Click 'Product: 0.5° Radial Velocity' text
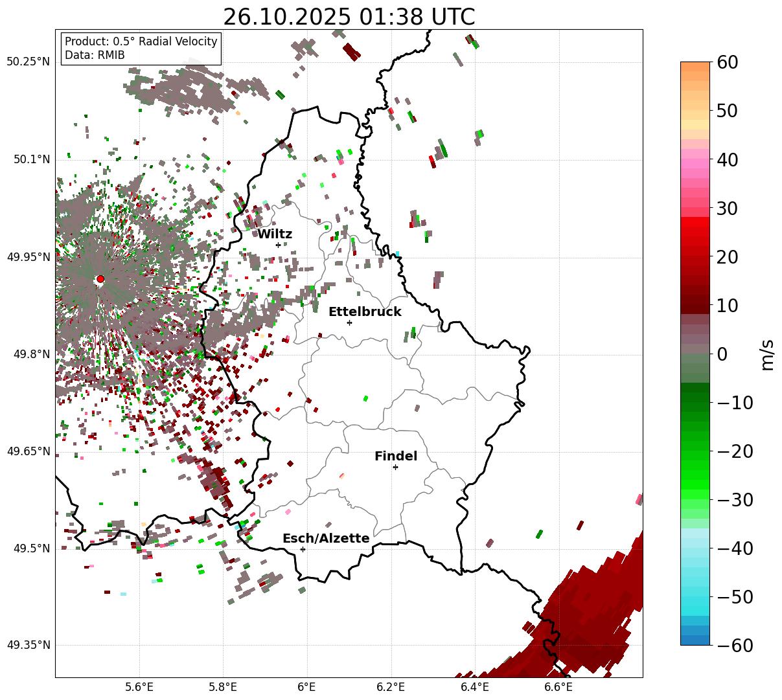The image size is (782, 700). pyautogui.click(x=141, y=41)
